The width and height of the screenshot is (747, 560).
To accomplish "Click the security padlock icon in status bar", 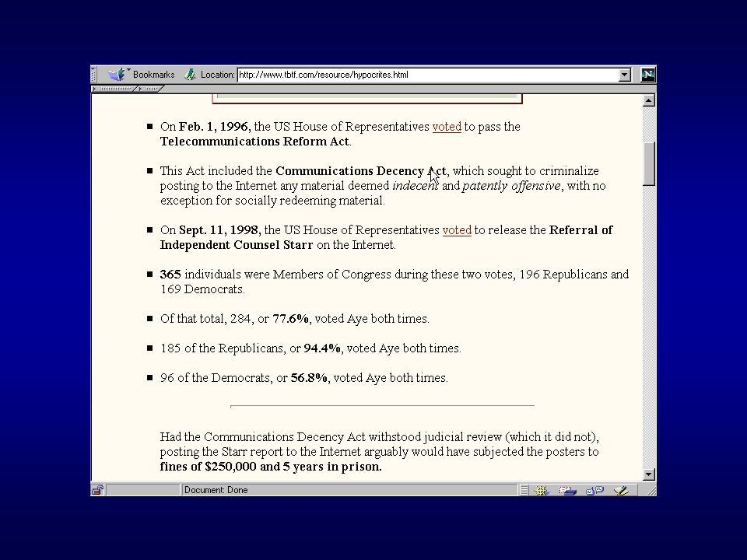I will click(98, 490).
